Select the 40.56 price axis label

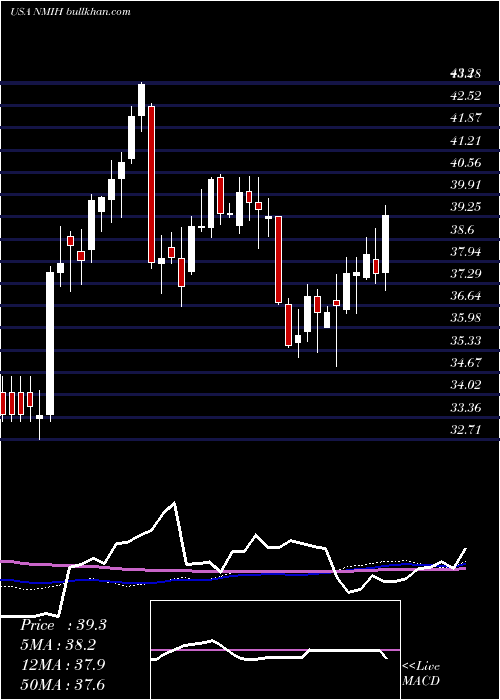pyautogui.click(x=466, y=162)
